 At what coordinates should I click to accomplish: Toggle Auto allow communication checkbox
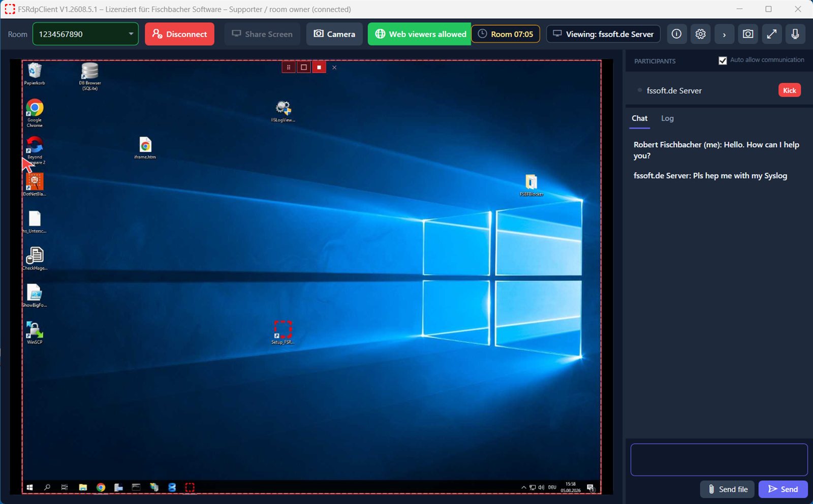click(723, 60)
